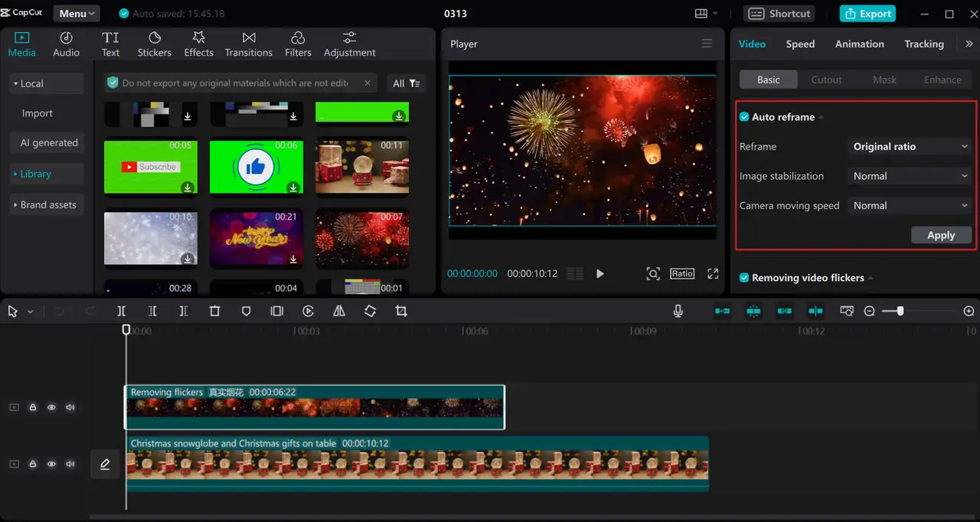The width and height of the screenshot is (980, 522).
Task: Click the Split clip tool in timeline toolbar
Action: pos(122,312)
